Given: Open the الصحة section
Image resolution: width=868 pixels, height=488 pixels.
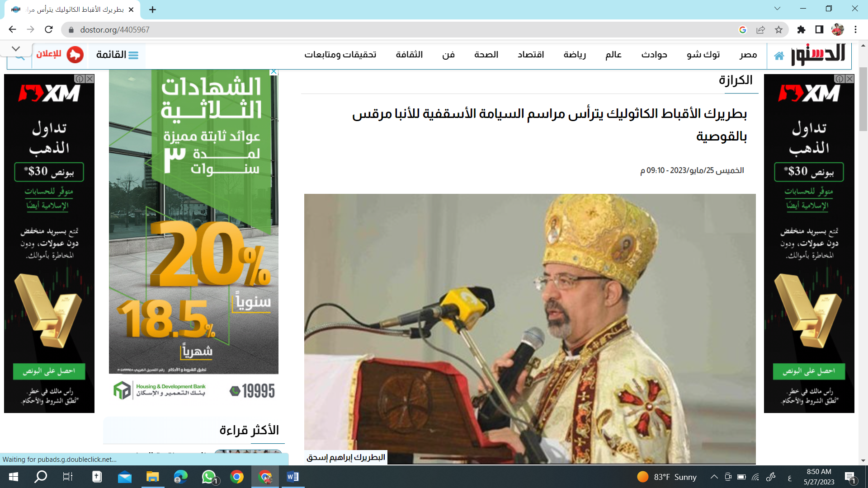Looking at the screenshot, I should pyautogui.click(x=486, y=55).
